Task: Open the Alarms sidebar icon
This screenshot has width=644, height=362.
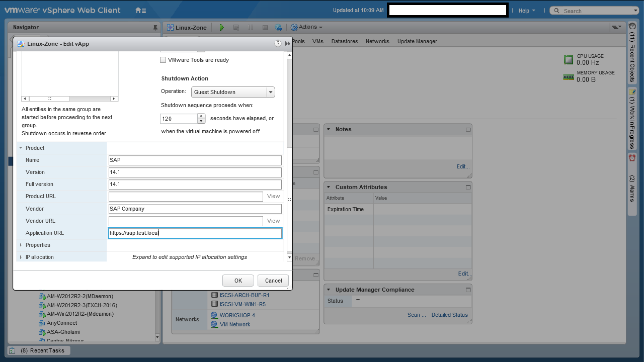Action: point(632,158)
